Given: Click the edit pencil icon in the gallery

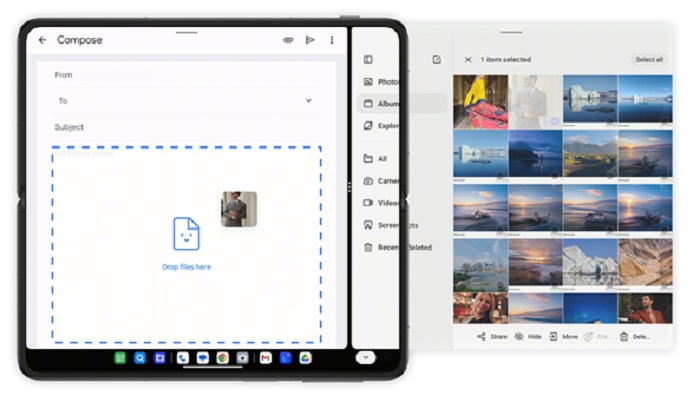Looking at the screenshot, I should click(x=437, y=59).
